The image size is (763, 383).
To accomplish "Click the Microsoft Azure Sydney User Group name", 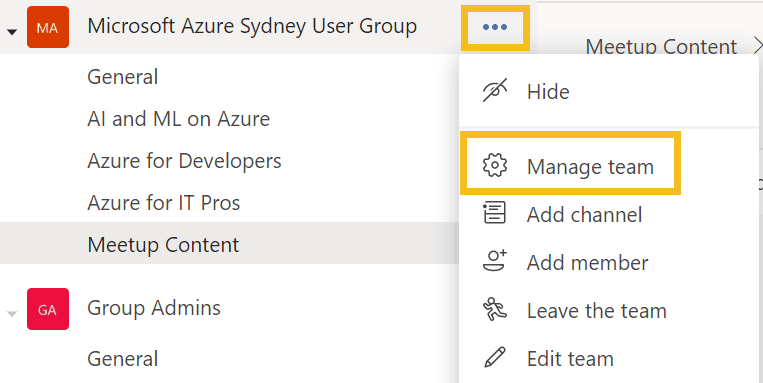I will coord(252,27).
